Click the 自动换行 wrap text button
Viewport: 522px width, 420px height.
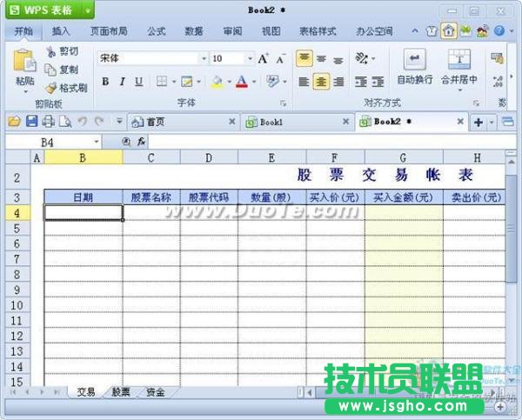pyautogui.click(x=415, y=67)
